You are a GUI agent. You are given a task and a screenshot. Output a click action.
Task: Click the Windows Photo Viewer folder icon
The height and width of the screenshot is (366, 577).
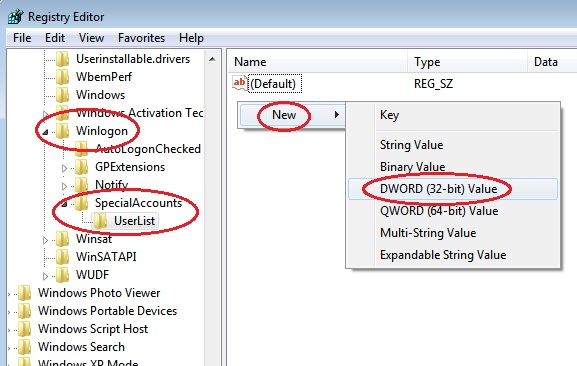[25, 293]
